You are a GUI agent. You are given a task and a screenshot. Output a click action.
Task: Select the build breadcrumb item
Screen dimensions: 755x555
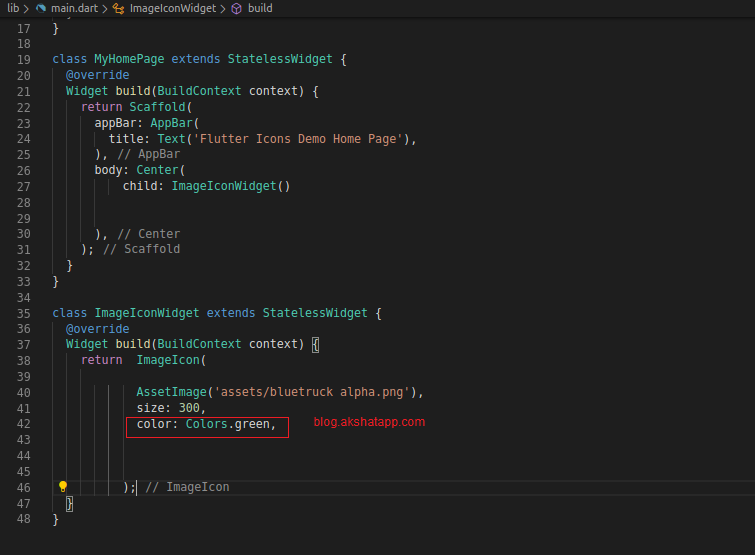tap(260, 8)
